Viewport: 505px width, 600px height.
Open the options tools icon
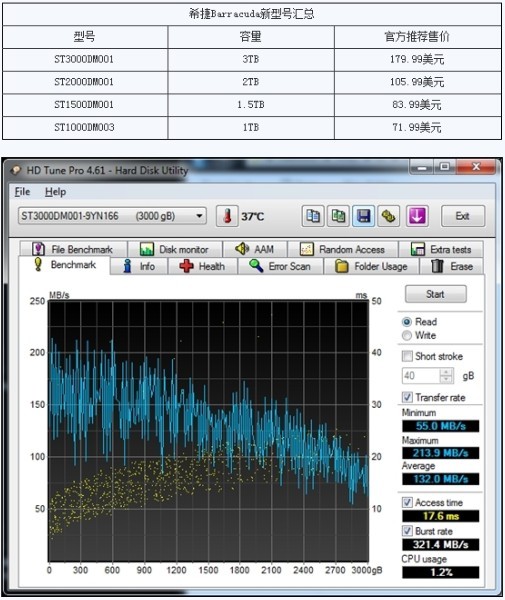click(389, 216)
